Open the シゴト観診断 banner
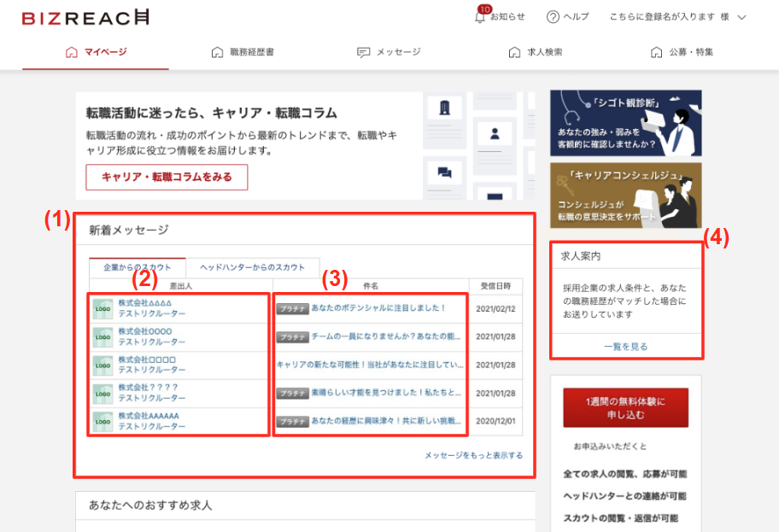This screenshot has width=779, height=532. click(625, 123)
